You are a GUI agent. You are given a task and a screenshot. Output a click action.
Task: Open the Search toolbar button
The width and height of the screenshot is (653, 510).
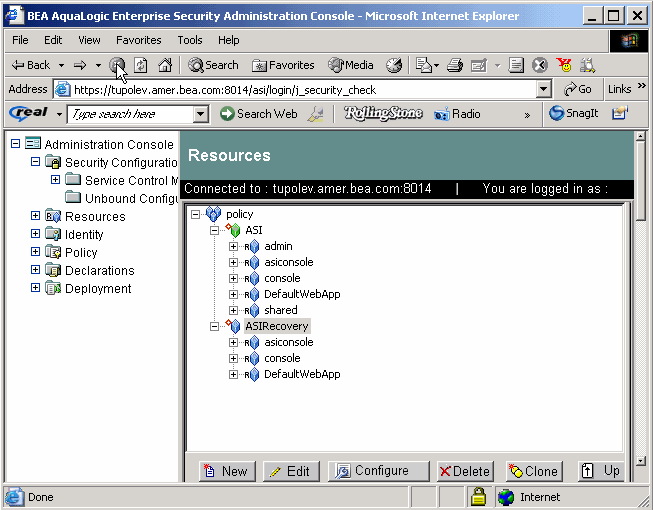coord(213,65)
